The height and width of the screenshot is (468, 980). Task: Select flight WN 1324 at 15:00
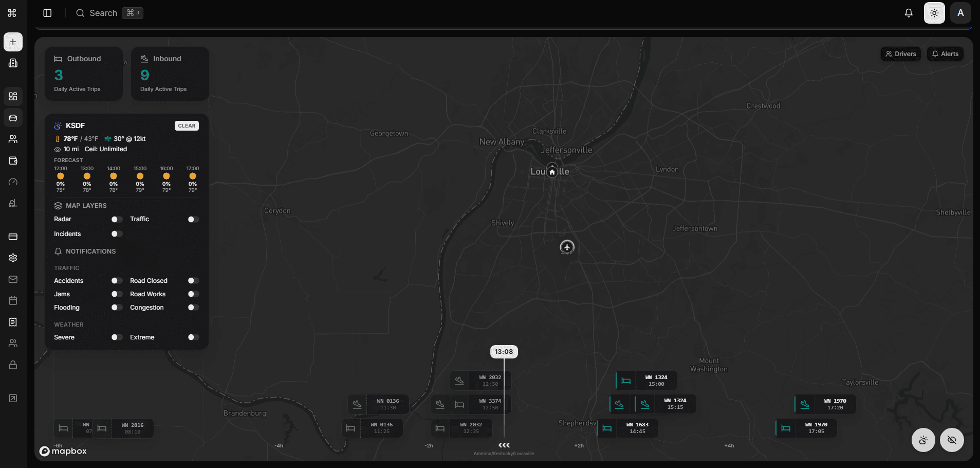click(x=646, y=381)
